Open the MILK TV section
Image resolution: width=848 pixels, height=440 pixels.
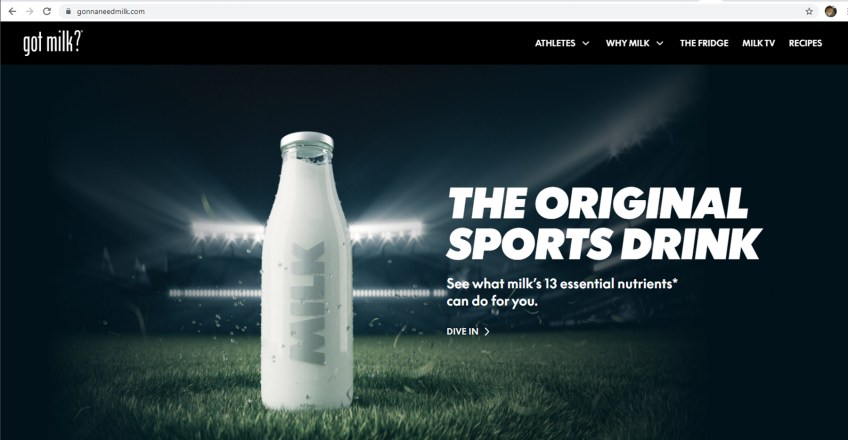[x=758, y=43]
